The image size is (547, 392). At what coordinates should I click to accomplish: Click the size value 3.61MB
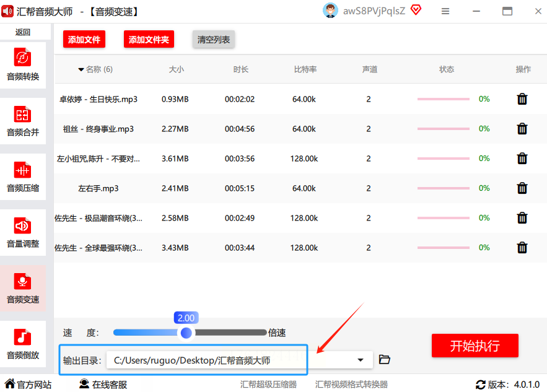pyautogui.click(x=175, y=159)
